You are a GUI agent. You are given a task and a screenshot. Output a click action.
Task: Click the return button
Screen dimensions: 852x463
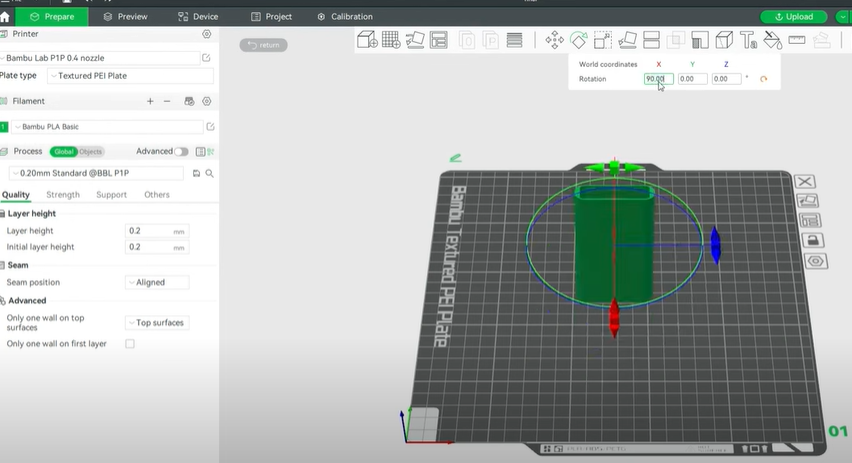pyautogui.click(x=264, y=45)
